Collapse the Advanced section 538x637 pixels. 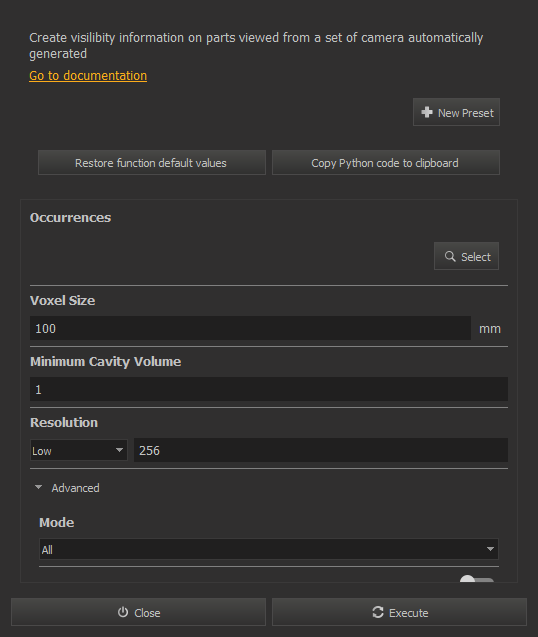(67, 488)
